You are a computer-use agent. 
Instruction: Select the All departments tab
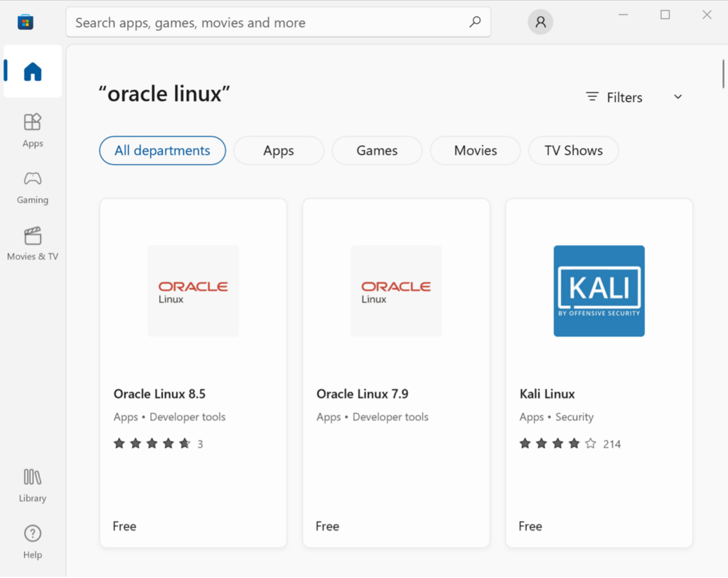tap(162, 150)
